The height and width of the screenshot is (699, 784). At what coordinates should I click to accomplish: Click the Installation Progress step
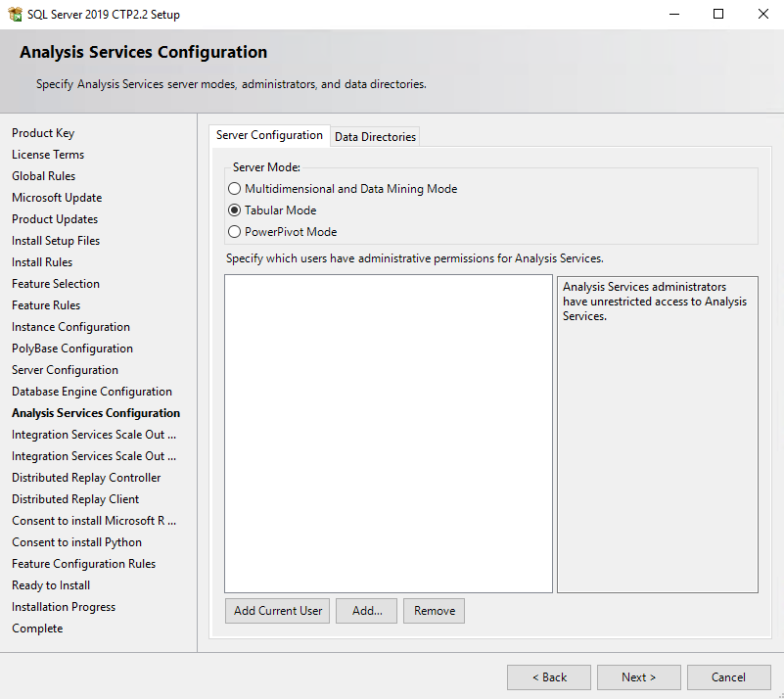(64, 607)
